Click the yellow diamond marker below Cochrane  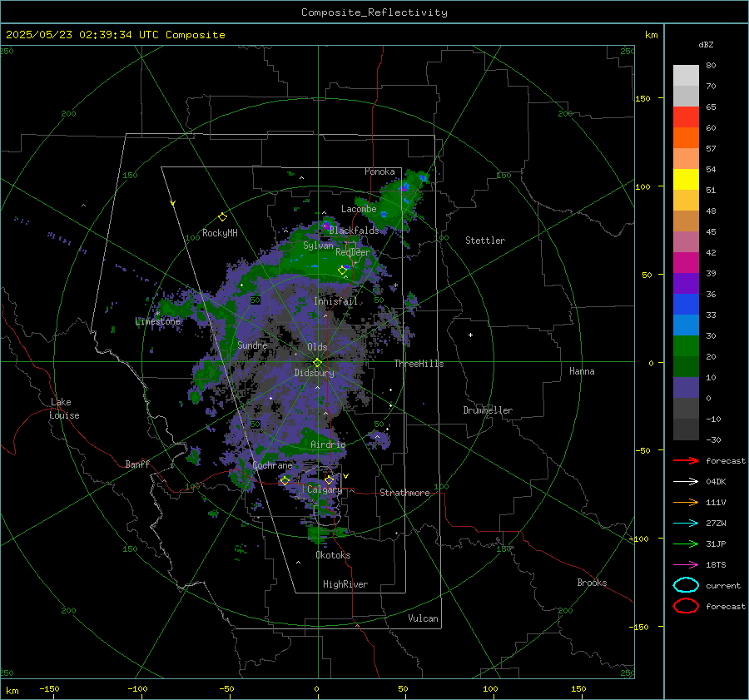[x=285, y=480]
